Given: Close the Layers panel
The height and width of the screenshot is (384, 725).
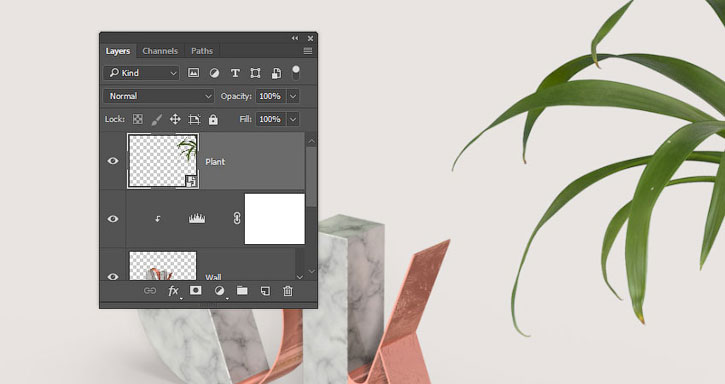Looking at the screenshot, I should point(310,38).
